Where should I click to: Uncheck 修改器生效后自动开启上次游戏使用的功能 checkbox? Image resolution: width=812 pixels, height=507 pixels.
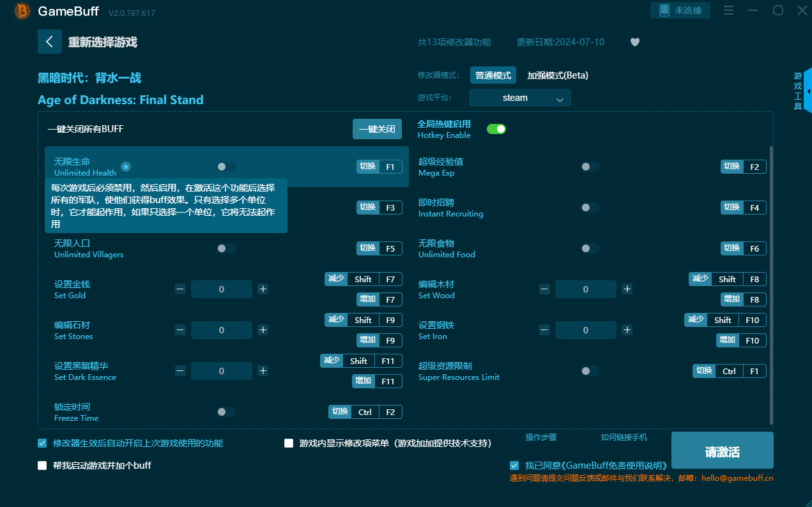pos(42,443)
